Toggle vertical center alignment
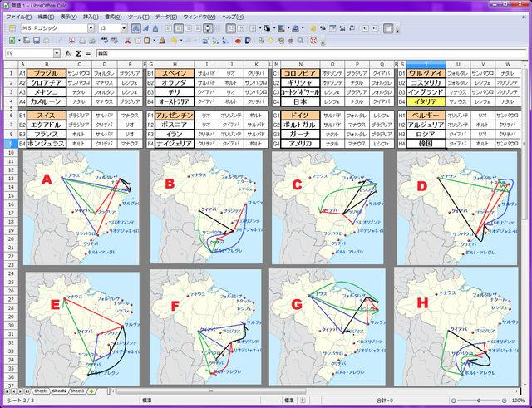 208,28
